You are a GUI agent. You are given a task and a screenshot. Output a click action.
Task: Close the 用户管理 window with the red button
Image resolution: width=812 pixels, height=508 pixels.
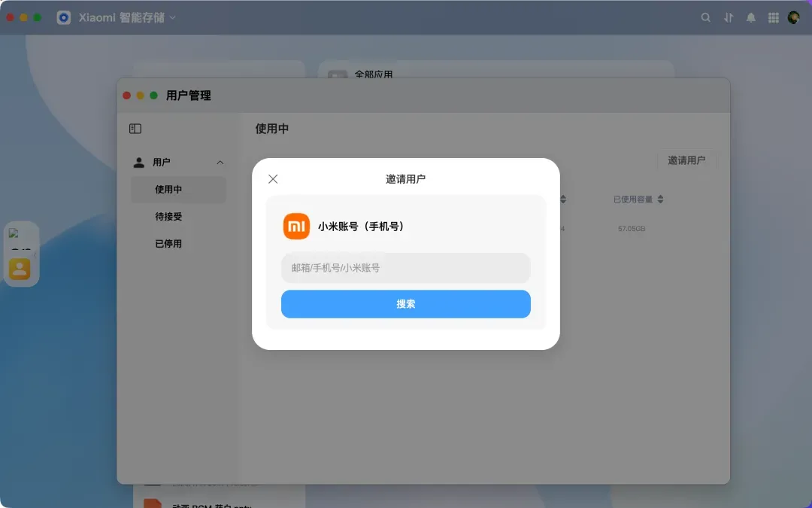126,96
